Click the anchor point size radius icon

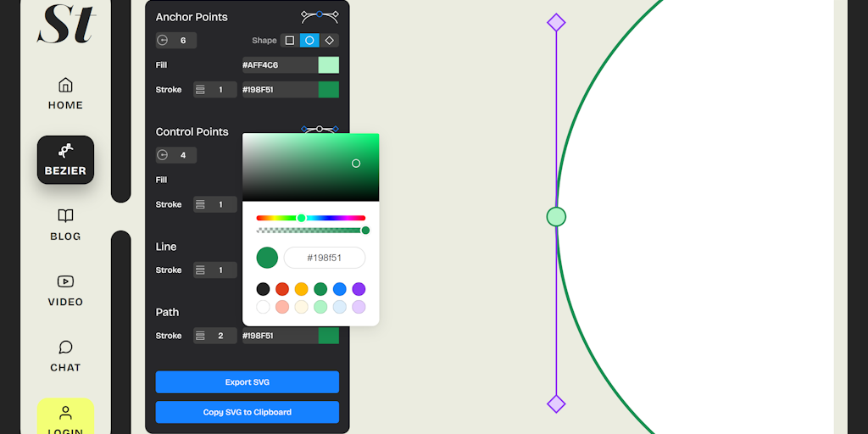(162, 41)
